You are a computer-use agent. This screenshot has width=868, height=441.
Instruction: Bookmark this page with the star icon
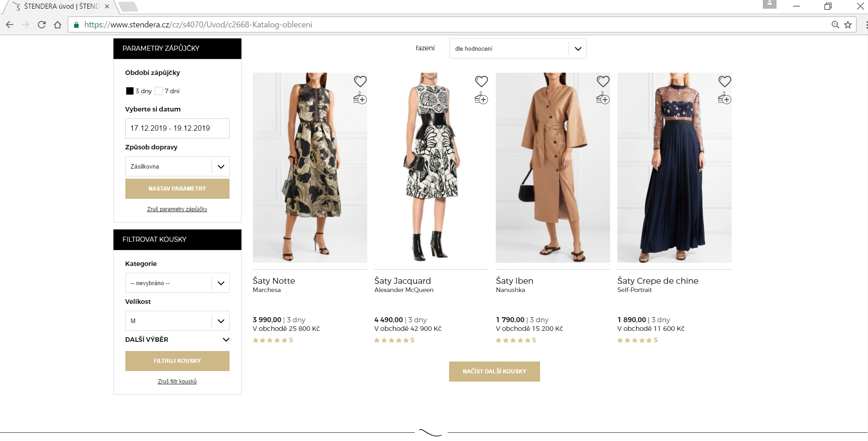848,25
